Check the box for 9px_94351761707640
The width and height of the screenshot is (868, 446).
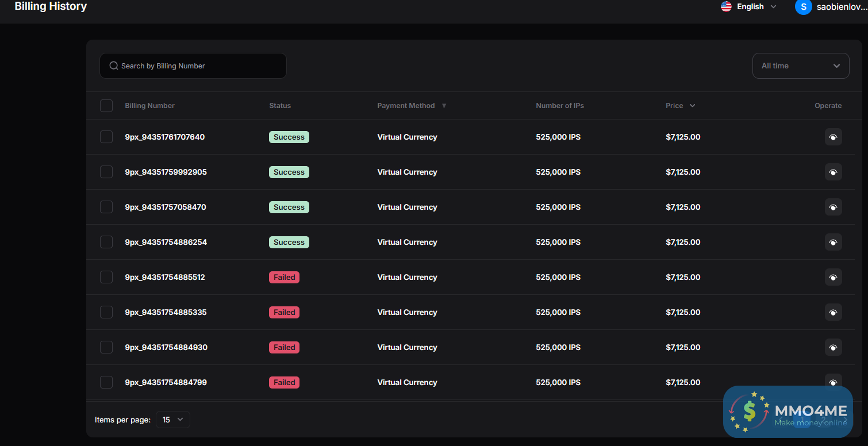click(106, 137)
